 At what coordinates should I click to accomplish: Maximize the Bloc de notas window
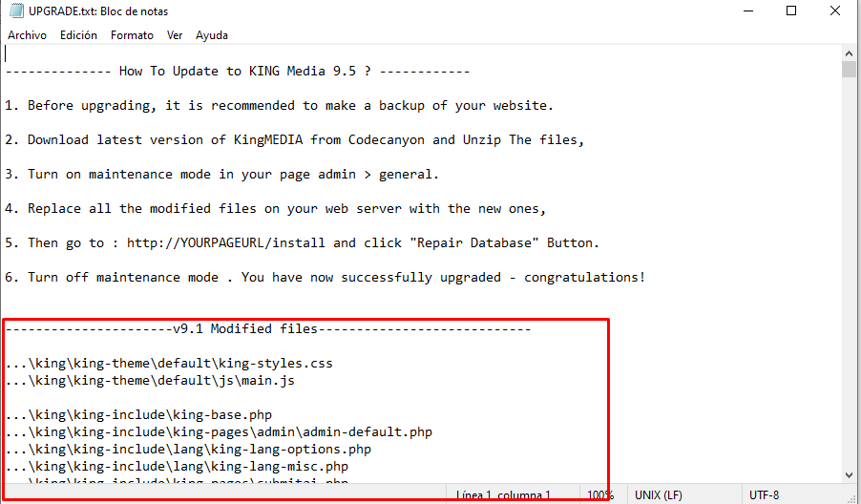(x=791, y=10)
